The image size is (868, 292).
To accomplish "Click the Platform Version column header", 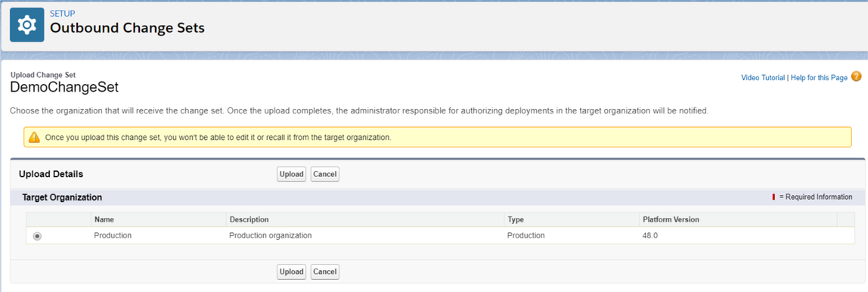I will (671, 220).
